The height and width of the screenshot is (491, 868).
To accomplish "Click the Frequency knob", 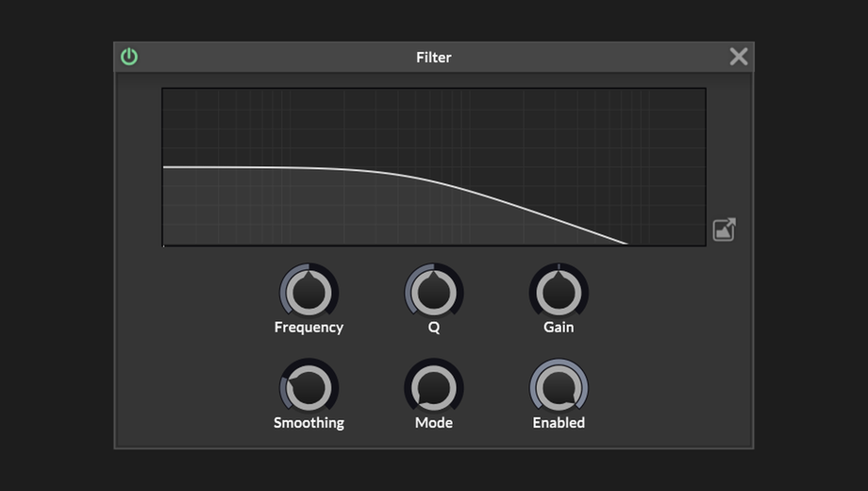I will (x=309, y=292).
